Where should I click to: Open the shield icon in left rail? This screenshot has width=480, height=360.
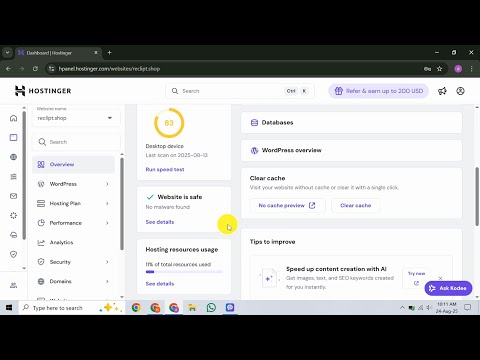click(x=13, y=254)
